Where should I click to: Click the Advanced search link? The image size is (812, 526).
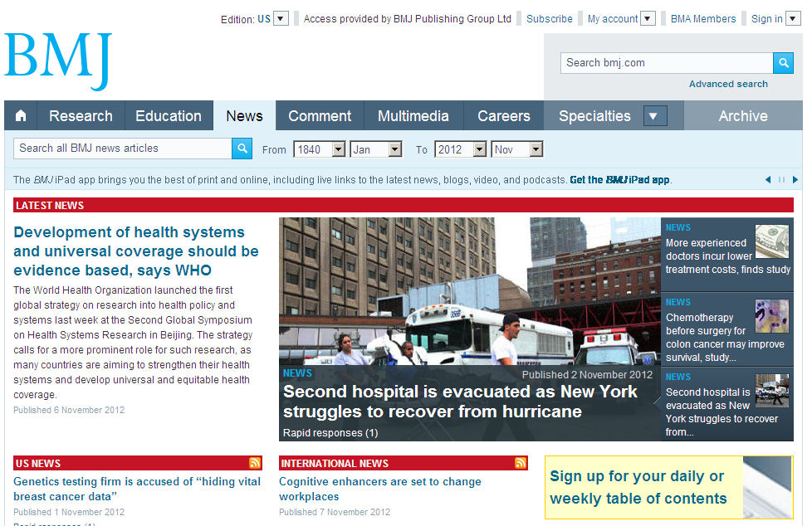pos(728,84)
